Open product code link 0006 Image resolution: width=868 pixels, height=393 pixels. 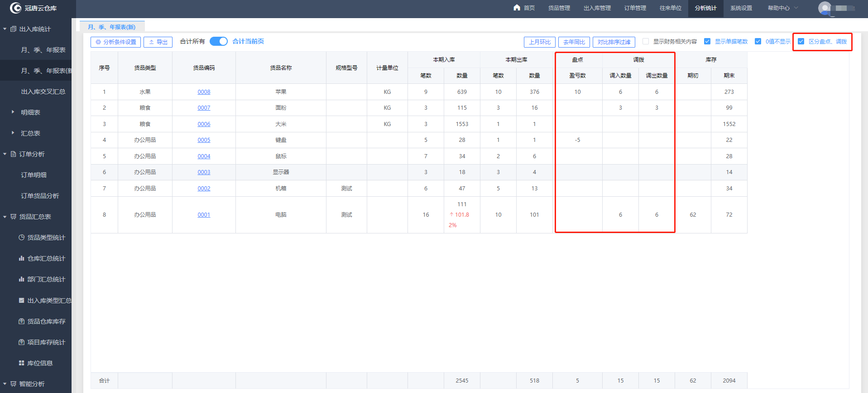(x=204, y=124)
